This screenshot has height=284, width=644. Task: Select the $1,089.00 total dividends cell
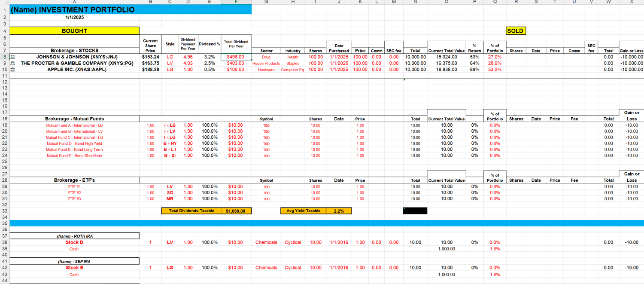pyautogui.click(x=236, y=211)
